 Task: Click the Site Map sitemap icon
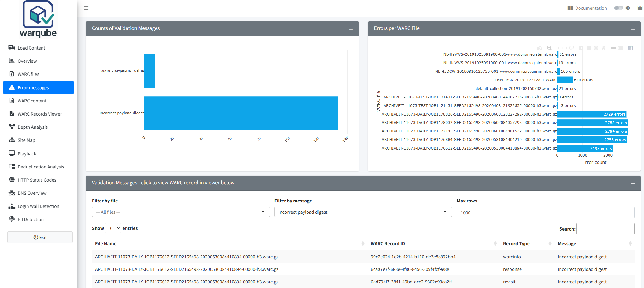12,140
